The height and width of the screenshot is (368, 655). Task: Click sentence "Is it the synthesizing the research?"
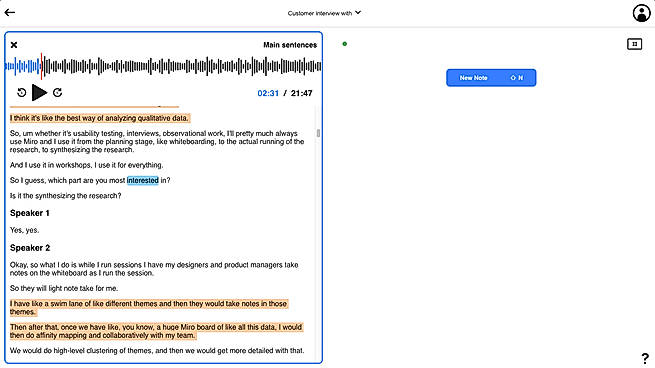[x=66, y=195]
